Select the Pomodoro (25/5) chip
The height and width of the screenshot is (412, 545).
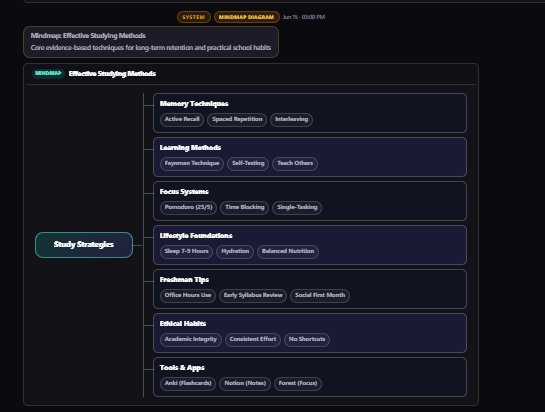[188, 208]
